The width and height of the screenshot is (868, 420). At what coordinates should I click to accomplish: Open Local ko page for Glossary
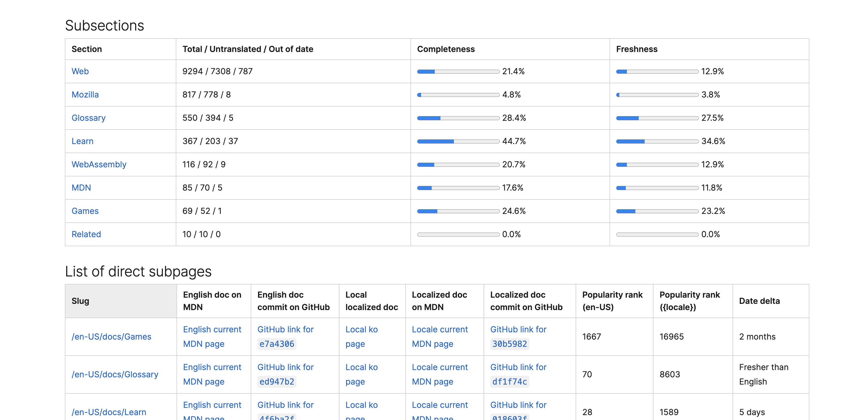361,374
